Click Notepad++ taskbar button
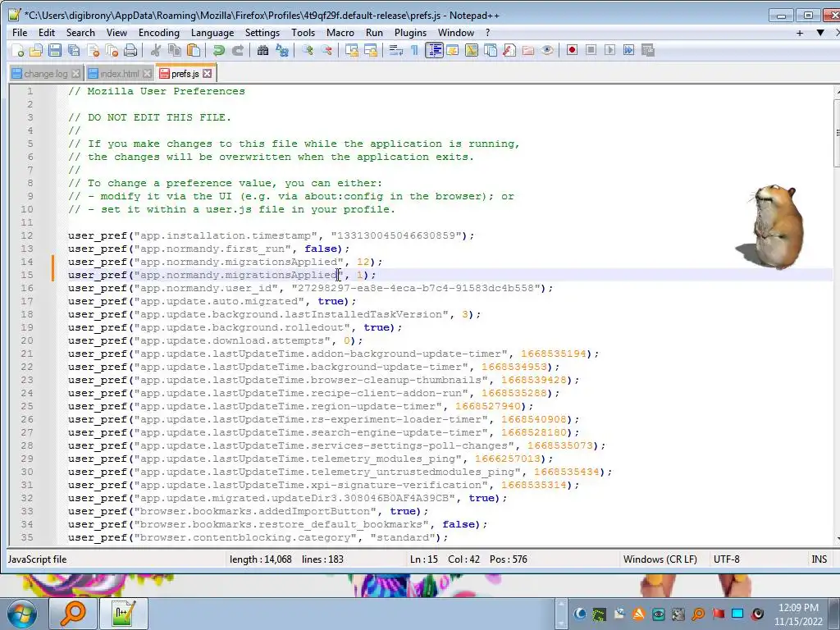Screen dimensions: 840x630 [x=124, y=614]
